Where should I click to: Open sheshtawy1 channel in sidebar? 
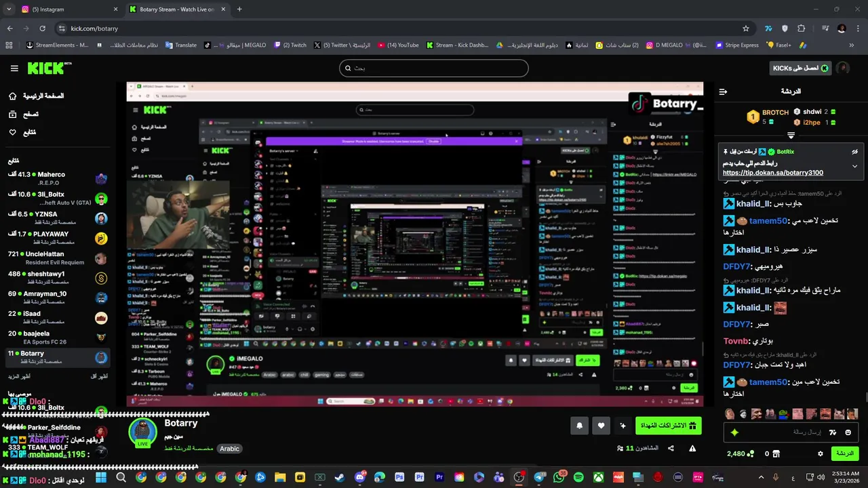tap(58, 278)
